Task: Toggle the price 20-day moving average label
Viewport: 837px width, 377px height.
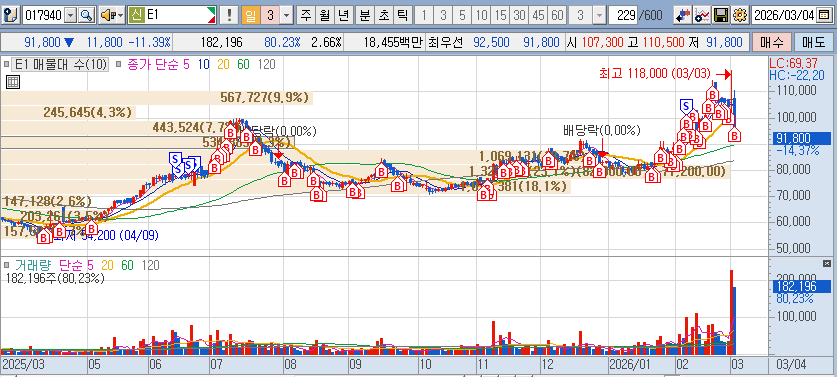Action: click(223, 65)
